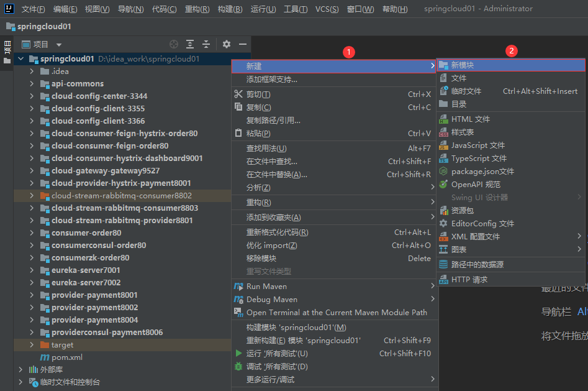Choose 移除模块 in context menu
The image size is (588, 391).
point(334,259)
